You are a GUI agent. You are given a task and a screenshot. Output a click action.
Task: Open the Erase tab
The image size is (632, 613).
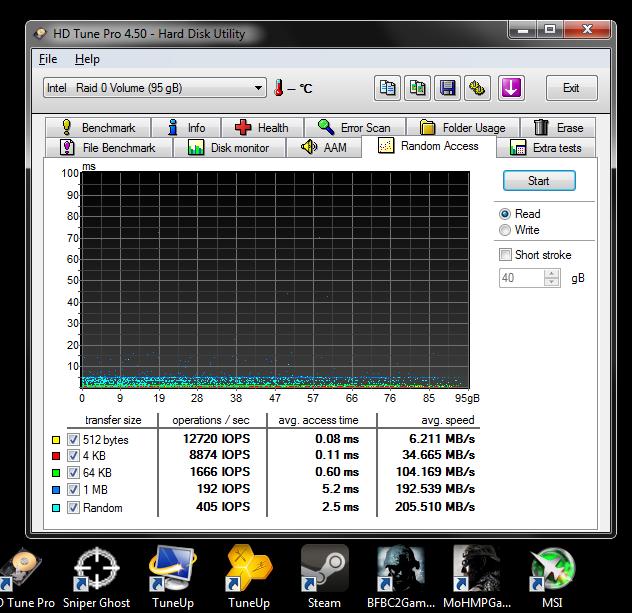pyautogui.click(x=558, y=128)
